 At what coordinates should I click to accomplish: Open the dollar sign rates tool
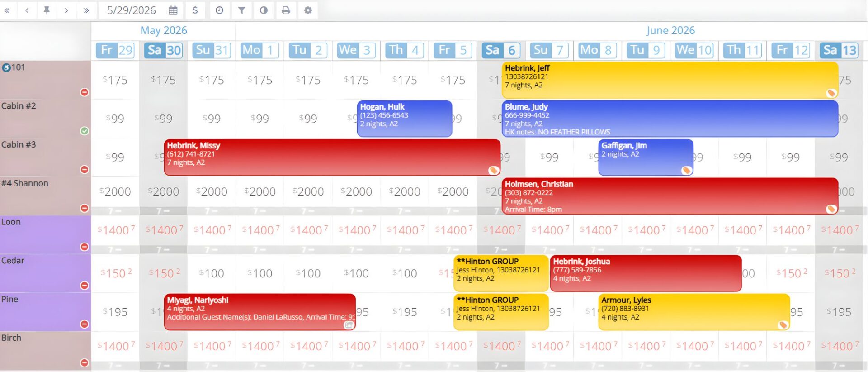tap(195, 10)
